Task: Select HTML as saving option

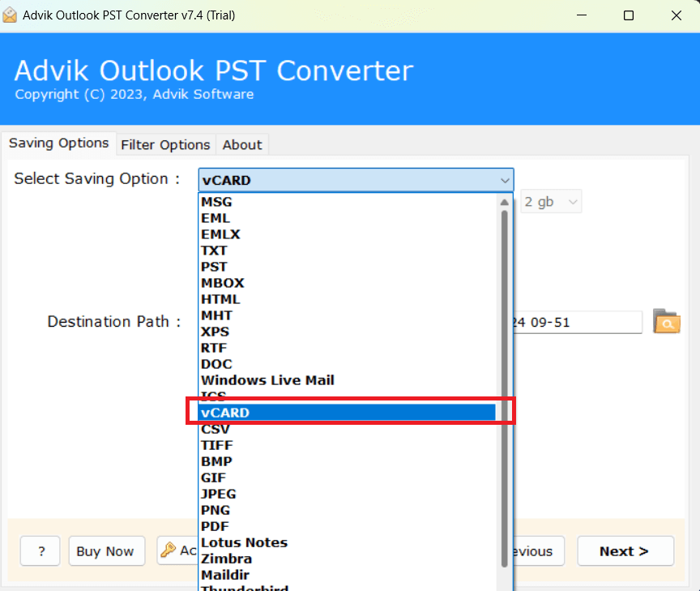Action: coord(348,299)
